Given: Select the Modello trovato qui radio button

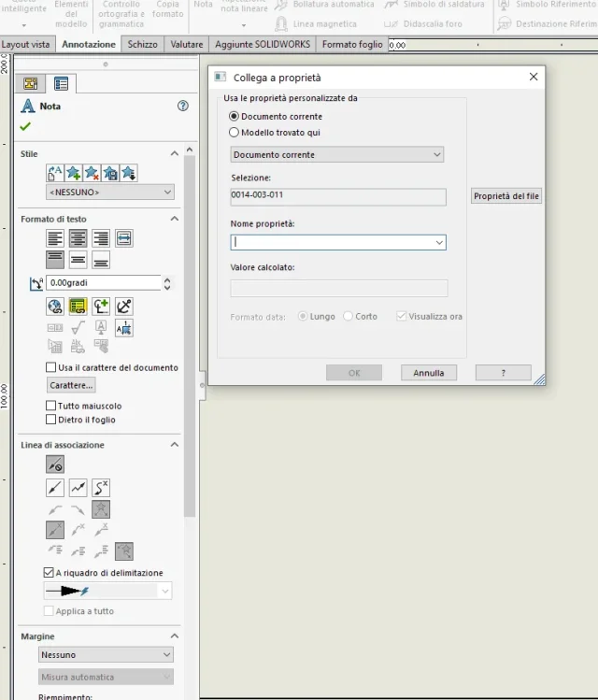Looking at the screenshot, I should point(234,133).
